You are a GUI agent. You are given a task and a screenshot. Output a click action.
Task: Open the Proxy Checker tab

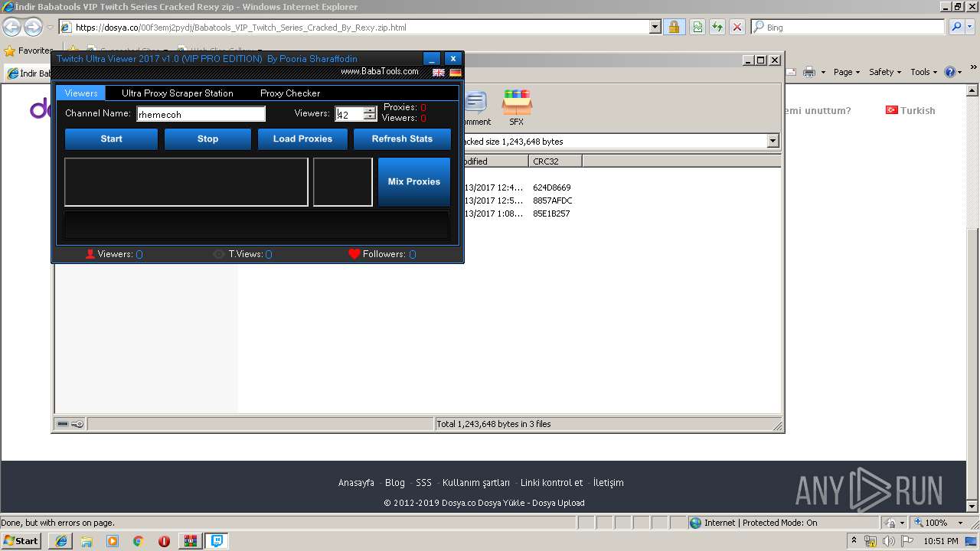(x=290, y=93)
